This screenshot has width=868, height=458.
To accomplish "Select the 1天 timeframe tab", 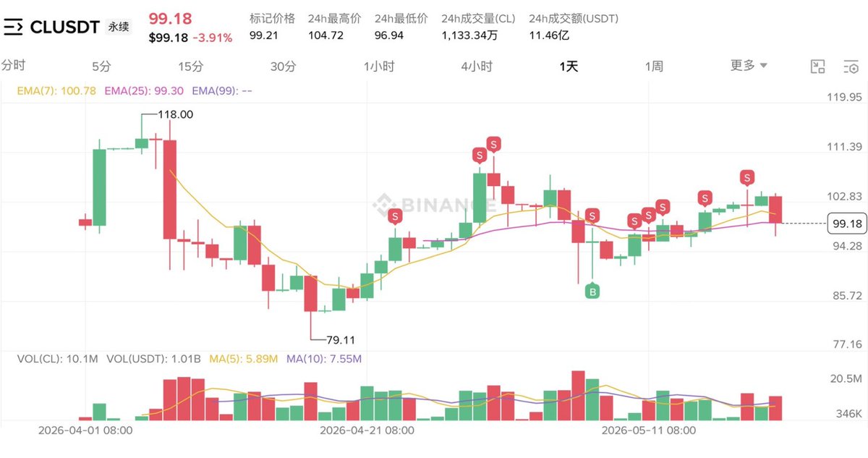I will pyautogui.click(x=569, y=67).
